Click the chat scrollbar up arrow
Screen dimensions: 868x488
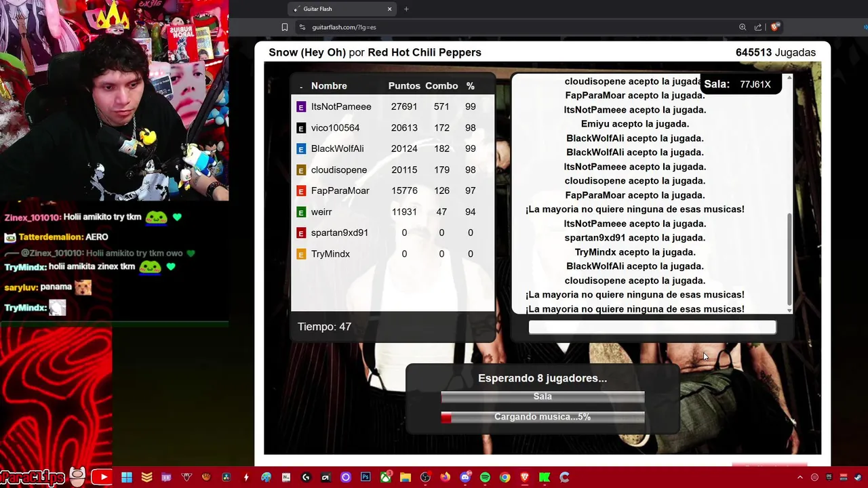coord(789,77)
